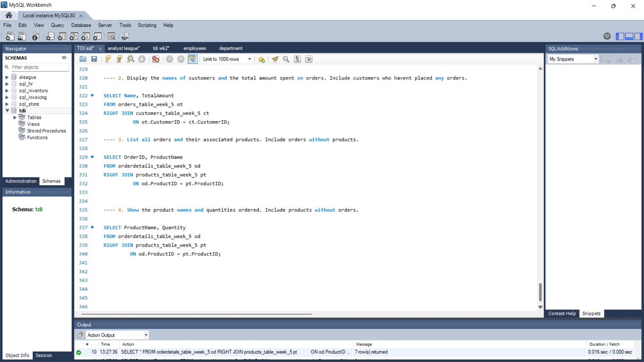Toggle the bottom output panel

pyautogui.click(x=629, y=36)
